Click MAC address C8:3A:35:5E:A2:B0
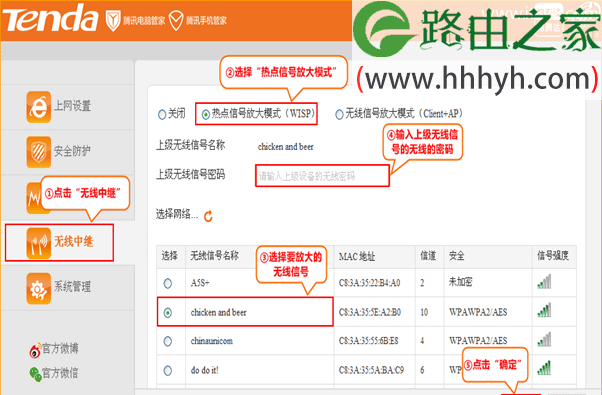This screenshot has width=602, height=395. (x=369, y=312)
